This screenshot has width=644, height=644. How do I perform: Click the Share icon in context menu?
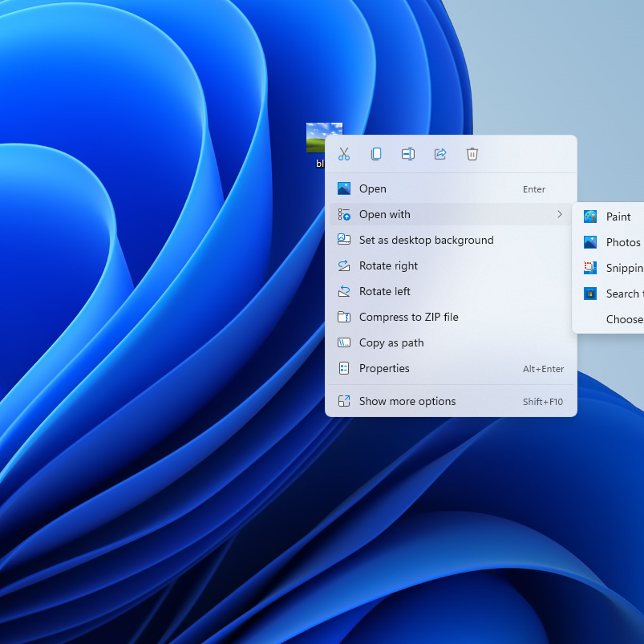click(x=440, y=154)
